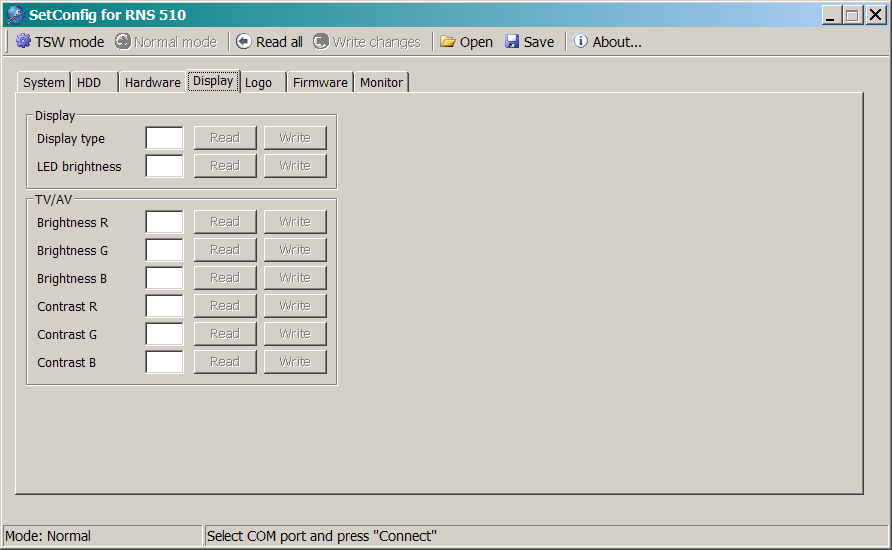Click Read for Brightness R
The width and height of the screenshot is (892, 550).
tap(225, 222)
